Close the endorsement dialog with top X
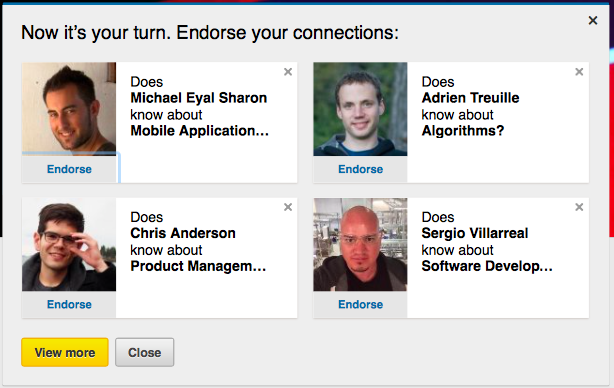The image size is (614, 388). point(593,20)
